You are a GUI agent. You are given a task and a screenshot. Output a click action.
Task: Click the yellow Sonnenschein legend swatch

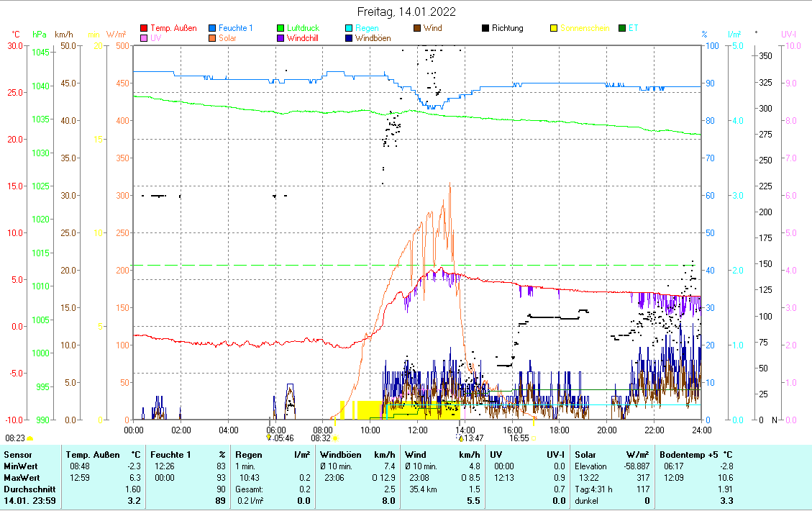pos(554,29)
